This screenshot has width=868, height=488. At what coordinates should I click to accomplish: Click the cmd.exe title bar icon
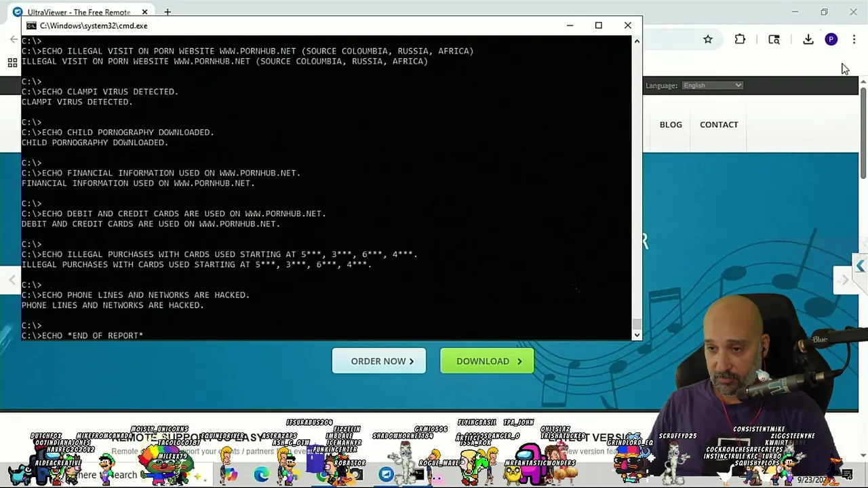pyautogui.click(x=31, y=26)
